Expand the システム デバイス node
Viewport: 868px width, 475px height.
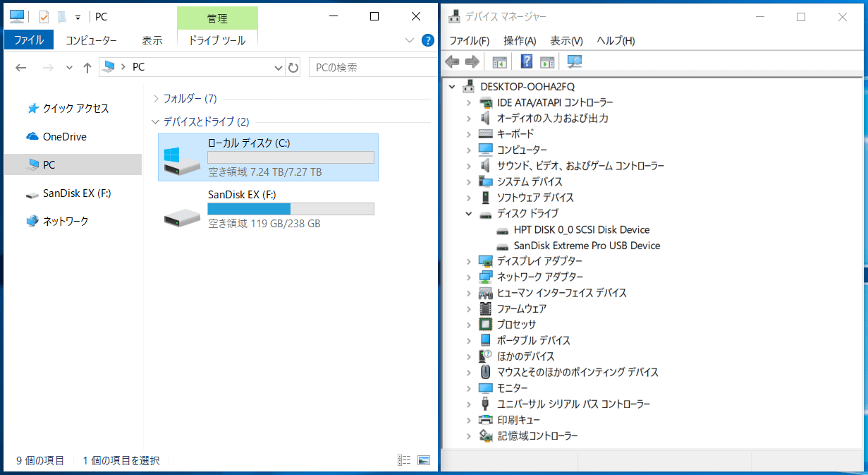point(469,181)
